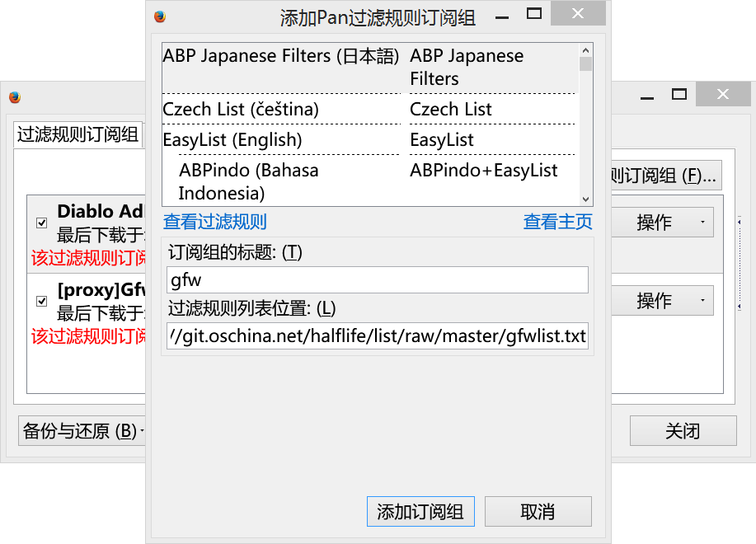
Task: Click 'Czech List' entry in right column
Action: pyautogui.click(x=451, y=110)
